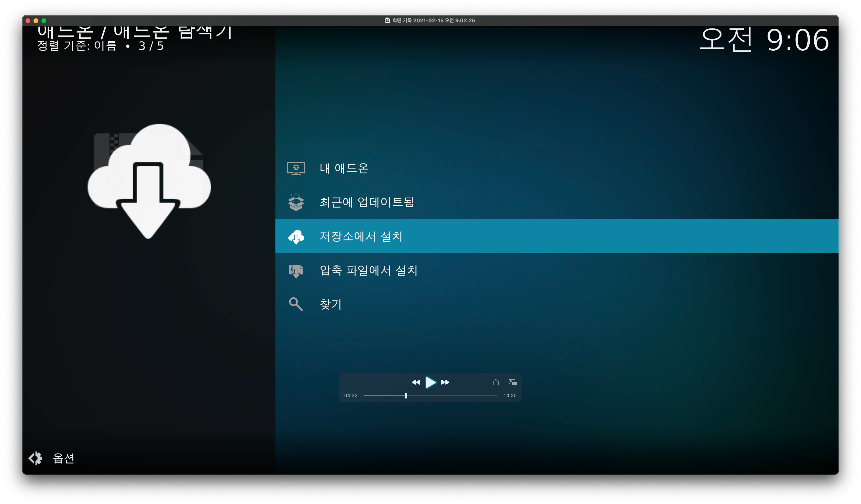This screenshot has height=504, width=861.
Task: Click the install-from-zip file icon
Action: (x=296, y=271)
